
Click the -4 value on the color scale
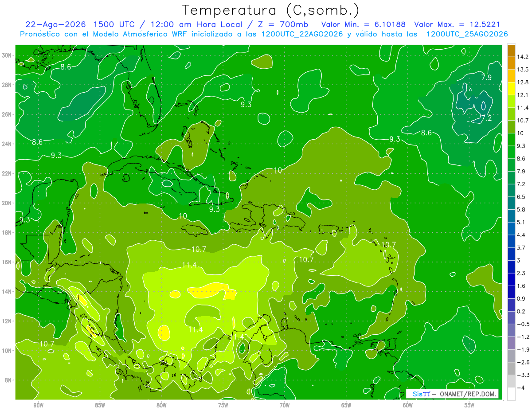point(520,388)
